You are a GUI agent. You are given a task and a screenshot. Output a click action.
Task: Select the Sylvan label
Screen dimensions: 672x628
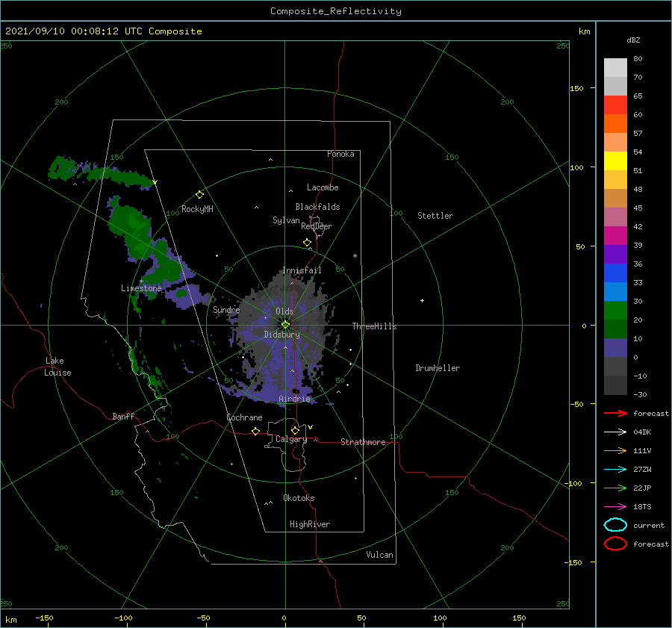pyautogui.click(x=286, y=220)
